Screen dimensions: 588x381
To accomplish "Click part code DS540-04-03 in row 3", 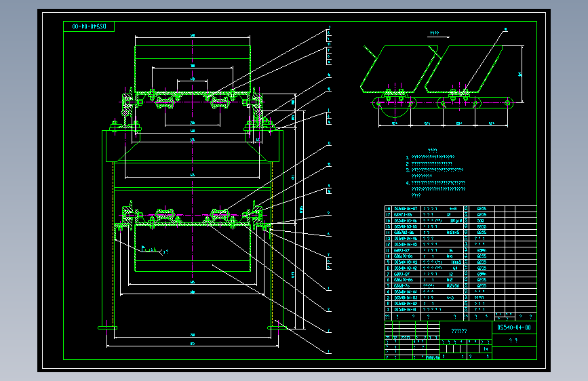I will click(x=406, y=298).
